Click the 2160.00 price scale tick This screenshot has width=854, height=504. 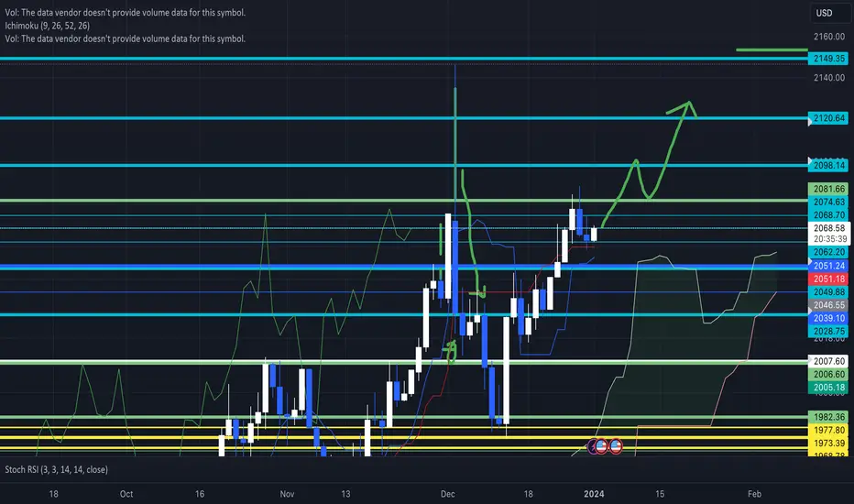pyautogui.click(x=829, y=37)
